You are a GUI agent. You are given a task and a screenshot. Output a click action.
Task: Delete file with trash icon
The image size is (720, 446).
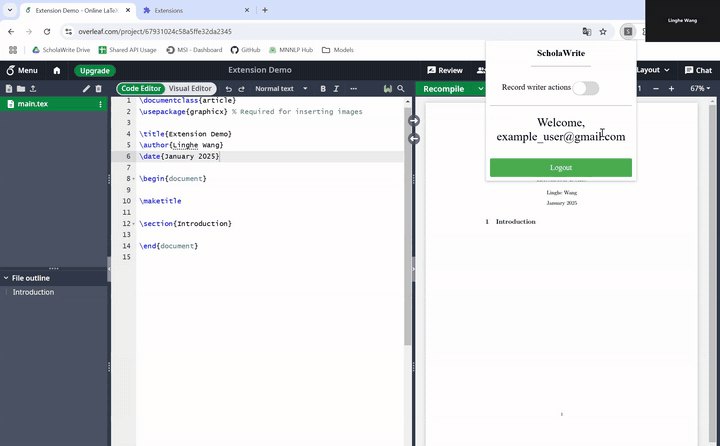coord(98,89)
